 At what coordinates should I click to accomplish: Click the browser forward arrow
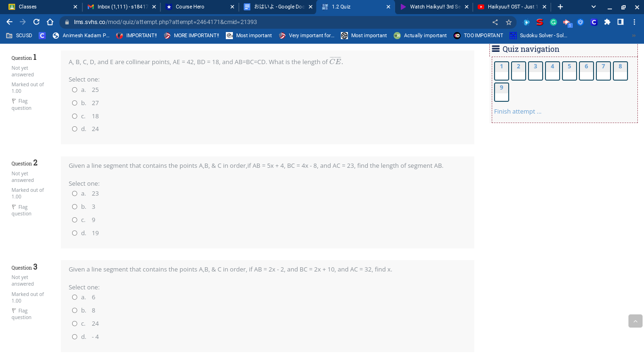point(23,22)
